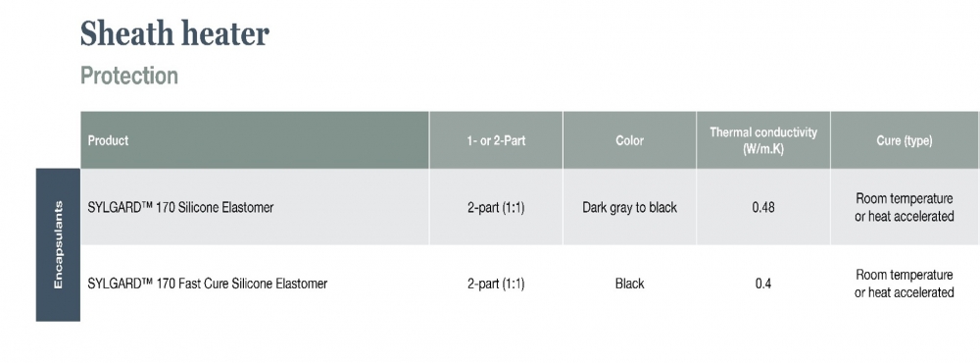Image resolution: width=980 pixels, height=363 pixels.
Task: Open SYLGARD 170 Fast Cure Silicone Elastomer
Action: point(208,284)
